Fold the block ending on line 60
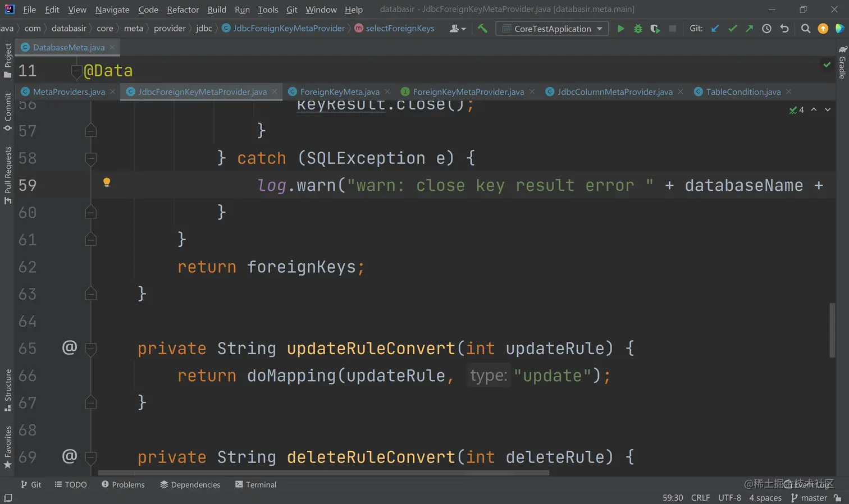The width and height of the screenshot is (849, 504). click(x=91, y=212)
